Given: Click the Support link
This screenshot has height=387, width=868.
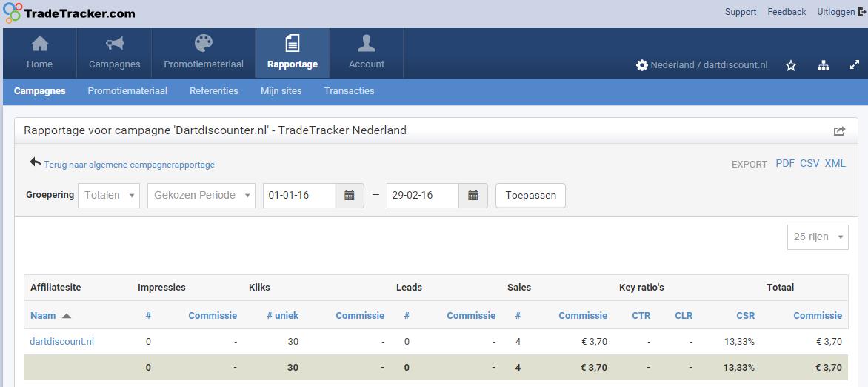Looking at the screenshot, I should (x=741, y=12).
